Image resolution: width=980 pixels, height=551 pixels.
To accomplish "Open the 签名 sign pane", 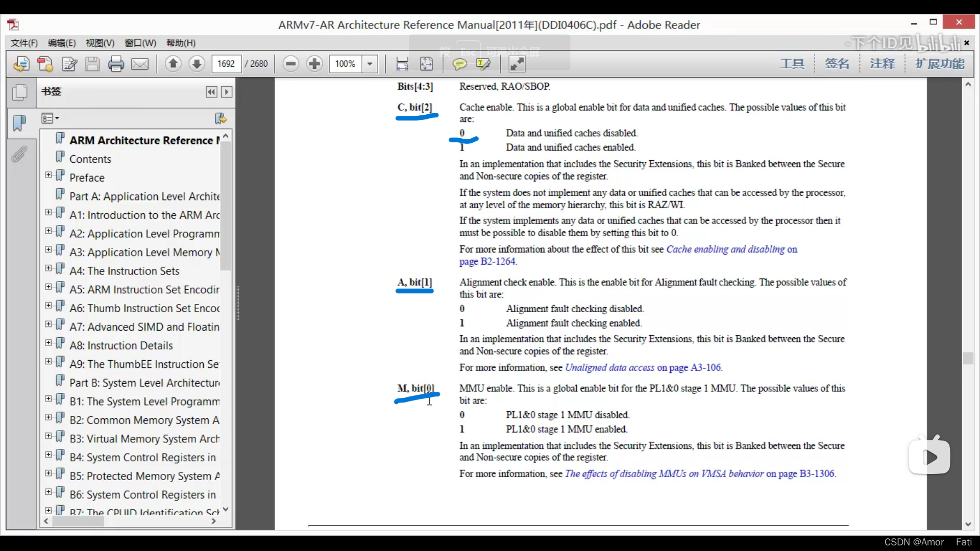I will [837, 64].
